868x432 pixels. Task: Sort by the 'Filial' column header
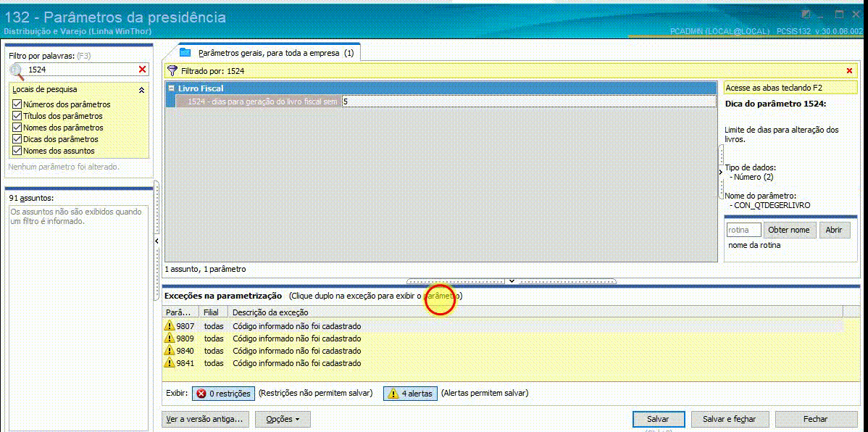tap(213, 312)
